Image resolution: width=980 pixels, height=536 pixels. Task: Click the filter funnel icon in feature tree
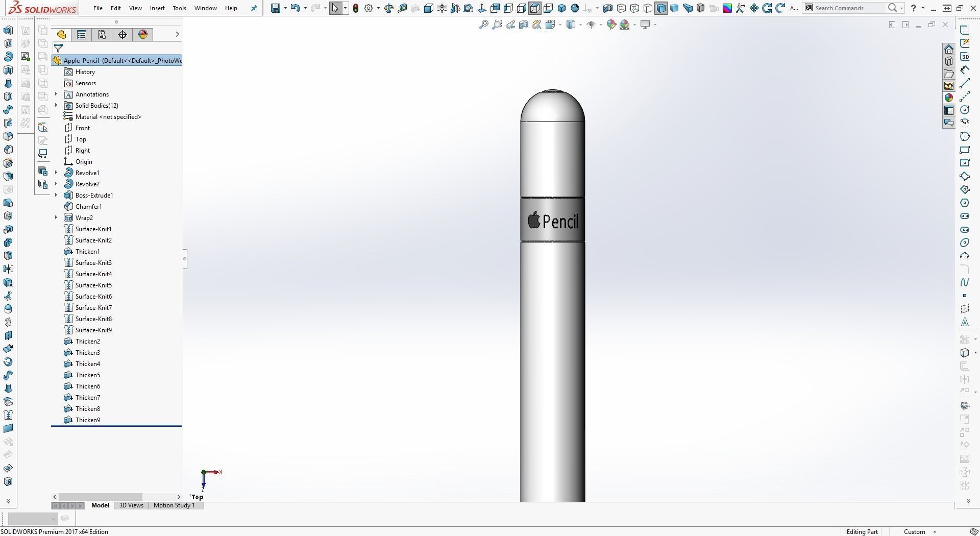(59, 48)
